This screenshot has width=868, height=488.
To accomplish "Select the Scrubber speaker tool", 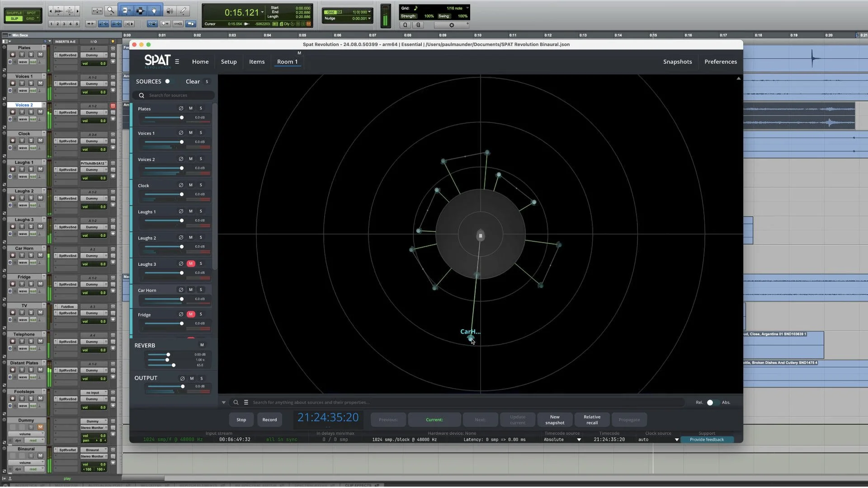I will [x=170, y=11].
